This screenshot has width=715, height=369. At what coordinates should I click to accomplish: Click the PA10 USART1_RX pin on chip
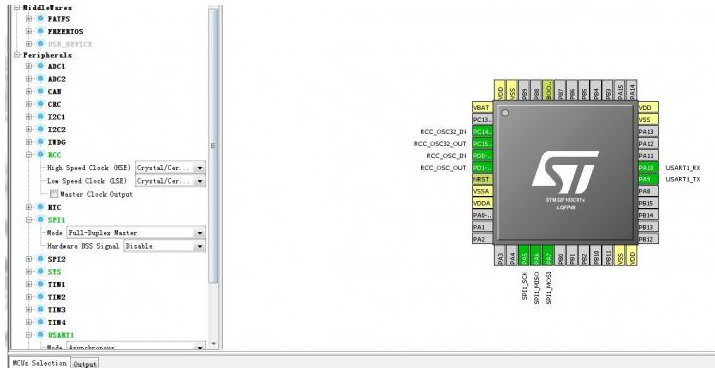[648, 167]
